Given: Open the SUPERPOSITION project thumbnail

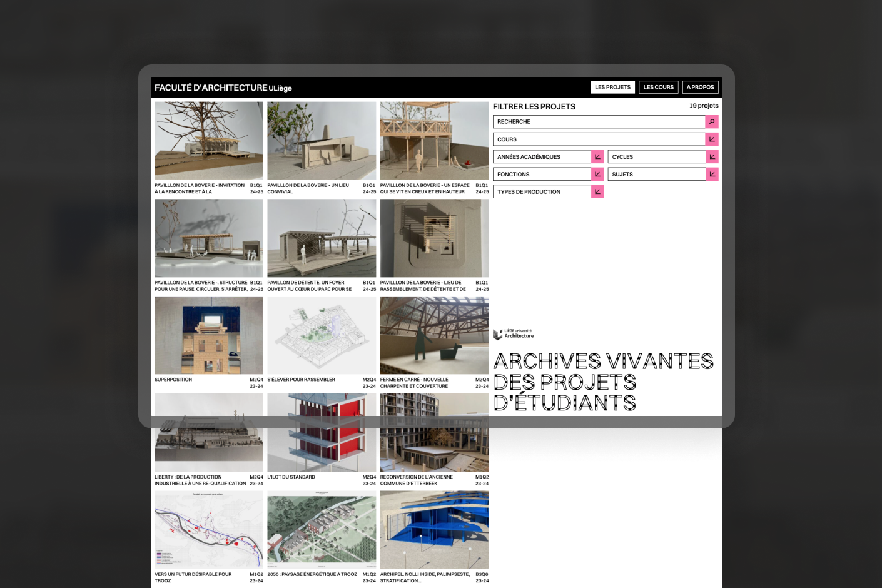Looking at the screenshot, I should click(209, 335).
